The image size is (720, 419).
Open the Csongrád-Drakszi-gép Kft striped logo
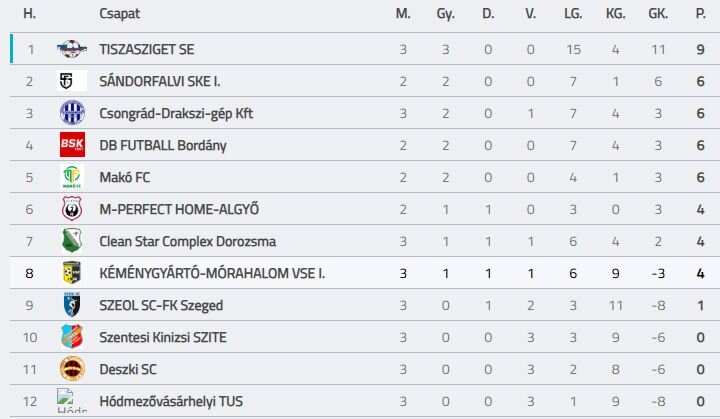(x=72, y=113)
